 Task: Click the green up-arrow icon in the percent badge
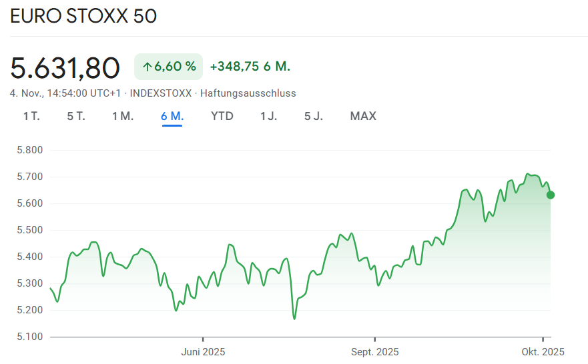pyautogui.click(x=148, y=67)
